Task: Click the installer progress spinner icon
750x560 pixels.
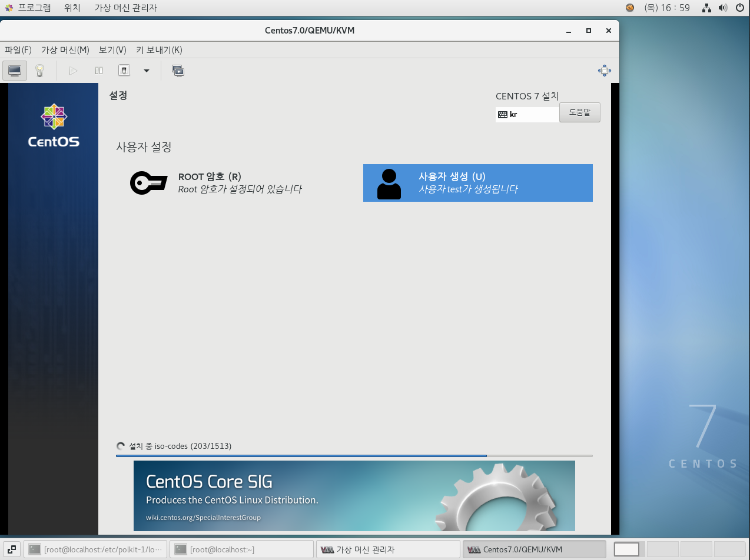Action: pyautogui.click(x=121, y=446)
